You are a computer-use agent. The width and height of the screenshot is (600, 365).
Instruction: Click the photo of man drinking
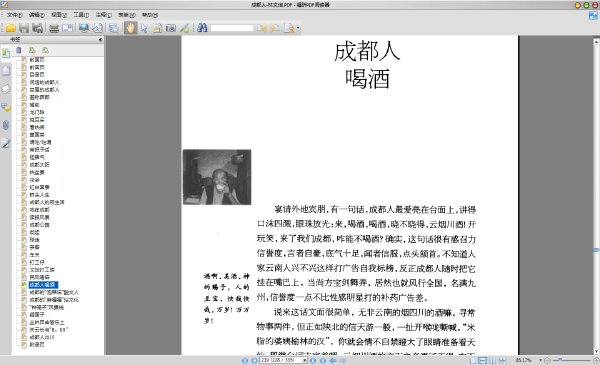[217, 177]
